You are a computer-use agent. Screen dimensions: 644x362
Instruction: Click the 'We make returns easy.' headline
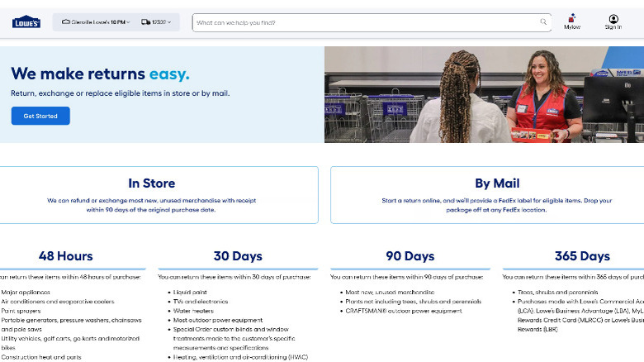point(100,74)
